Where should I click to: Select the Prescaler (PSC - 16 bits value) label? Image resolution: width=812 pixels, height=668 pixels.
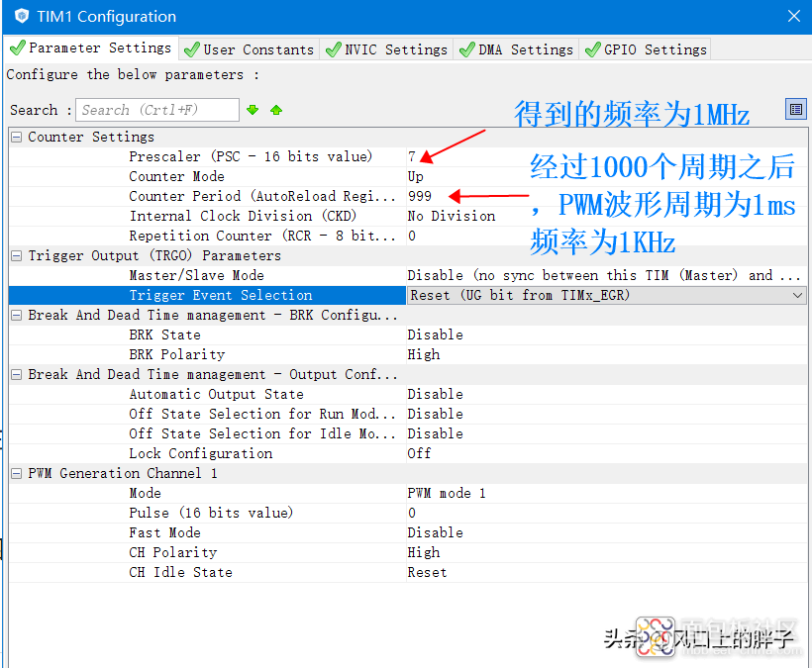251,156
